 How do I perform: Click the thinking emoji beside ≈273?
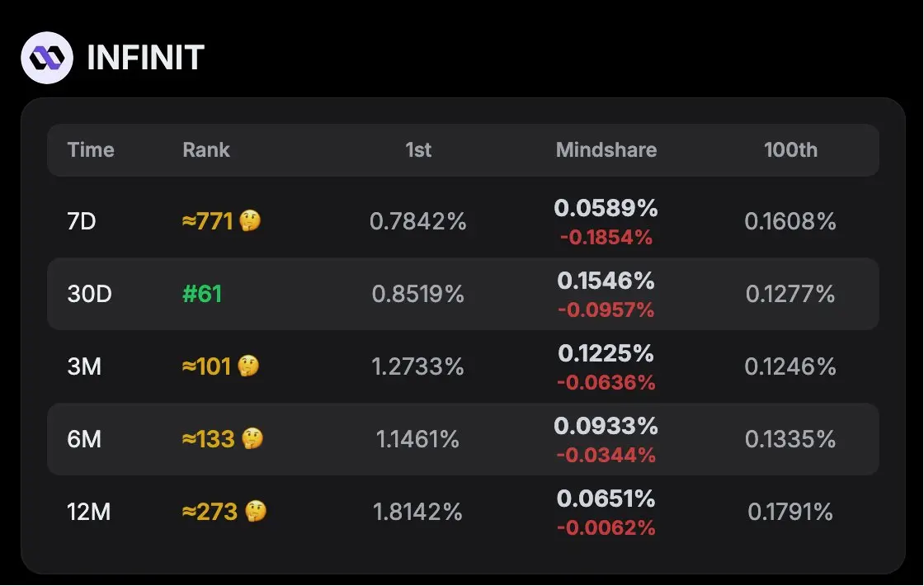[256, 511]
